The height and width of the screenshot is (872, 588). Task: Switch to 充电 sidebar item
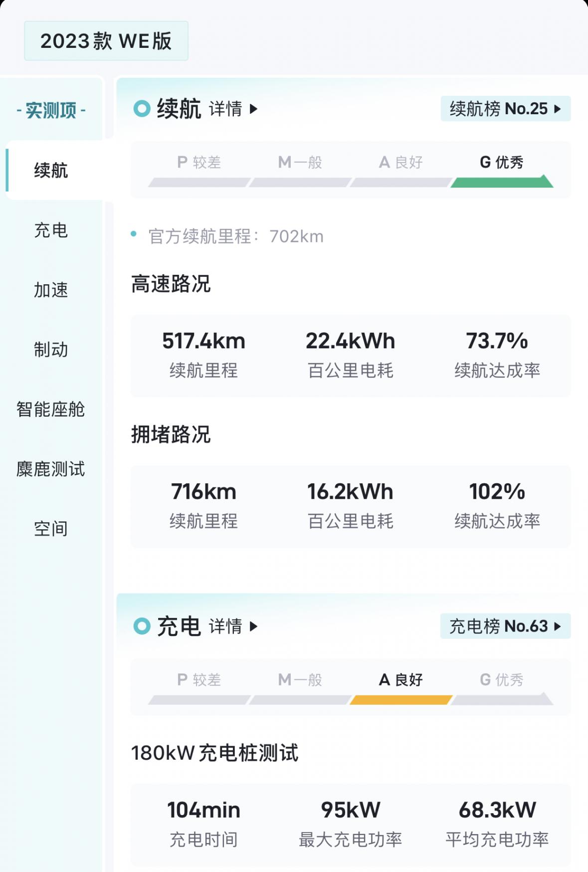pos(51,230)
